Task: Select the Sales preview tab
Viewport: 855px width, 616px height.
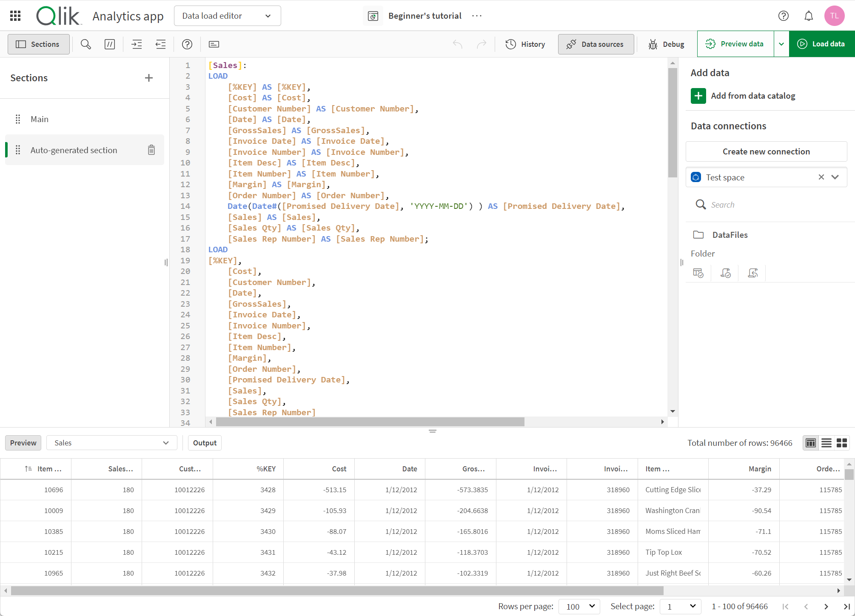Action: (110, 442)
